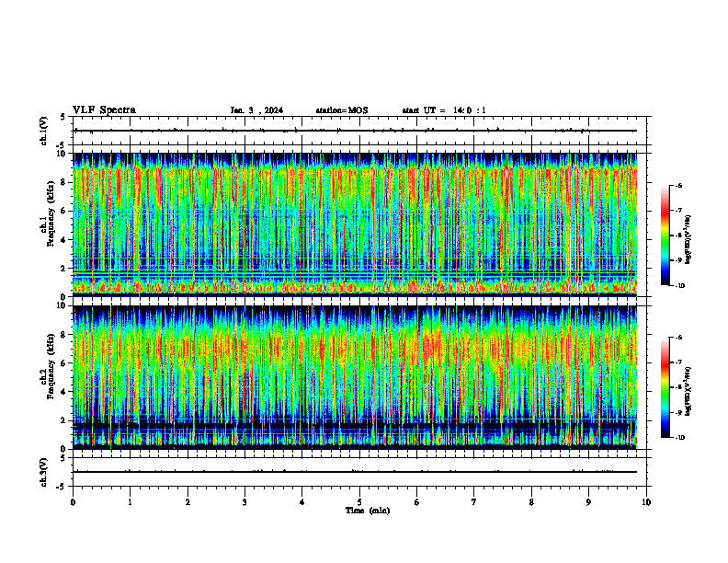Click time axis tick label "5"
Image resolution: width=728 pixels, height=563 pixels.
(x=359, y=502)
